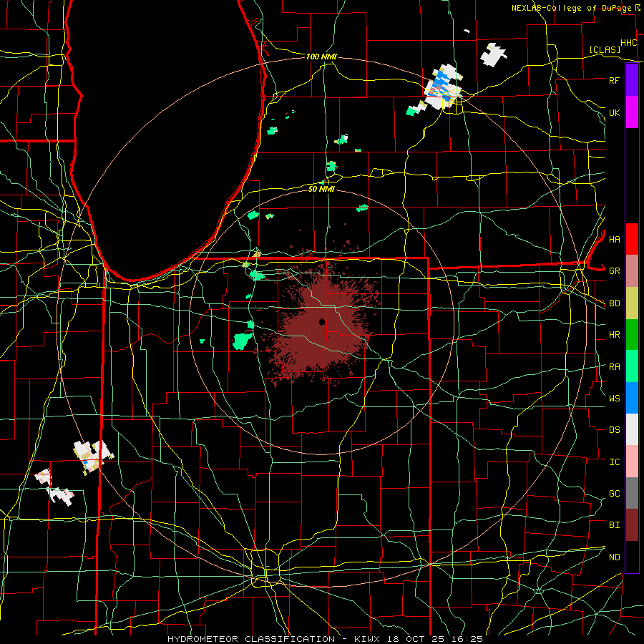Click the WS legend label

pos(615,398)
